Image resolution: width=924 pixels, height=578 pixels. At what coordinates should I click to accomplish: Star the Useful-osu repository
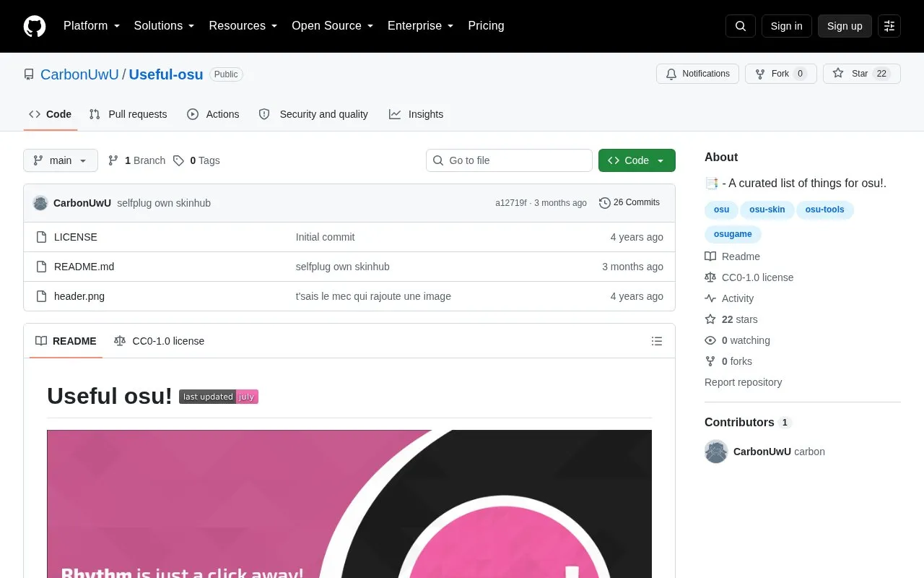[862, 74]
